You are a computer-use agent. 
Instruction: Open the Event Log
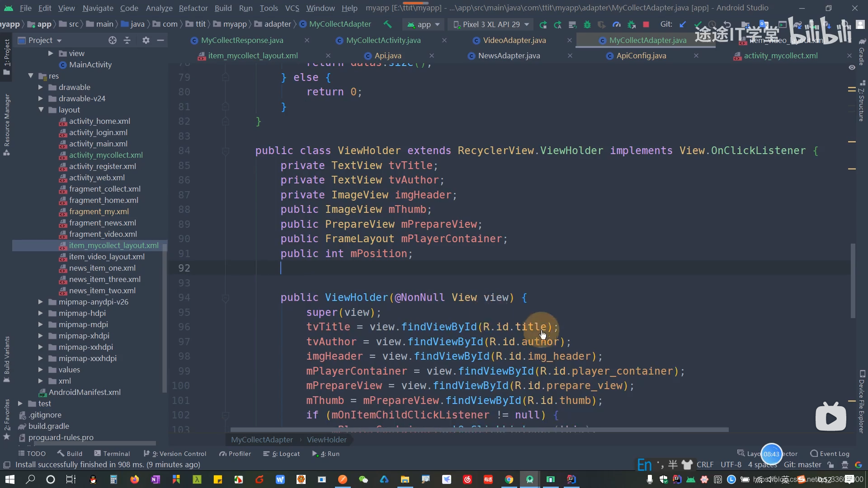830,454
